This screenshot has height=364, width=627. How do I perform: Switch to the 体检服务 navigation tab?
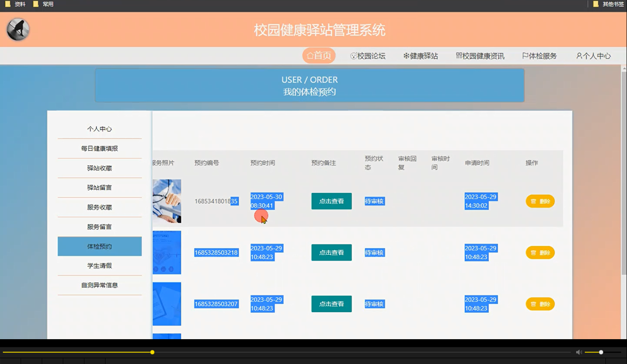tap(539, 55)
